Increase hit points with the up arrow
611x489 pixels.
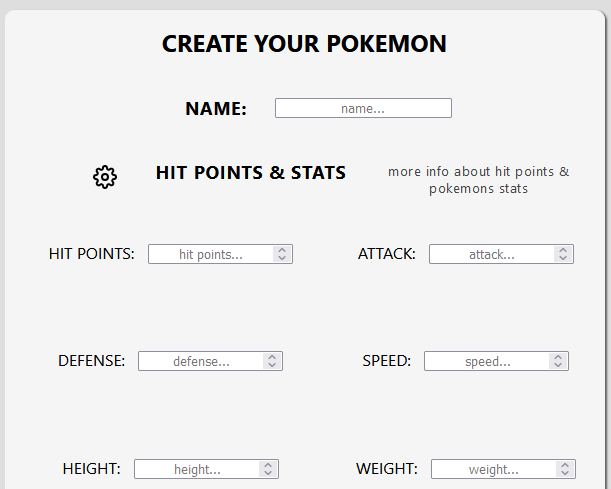282,250
